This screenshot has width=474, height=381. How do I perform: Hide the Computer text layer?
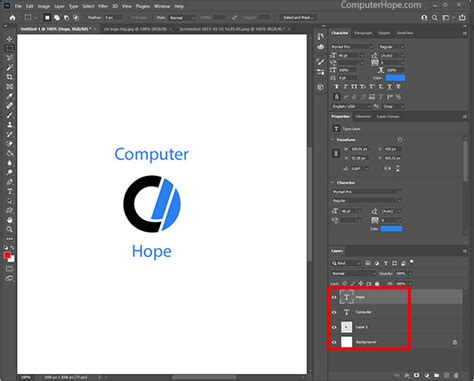click(x=334, y=312)
